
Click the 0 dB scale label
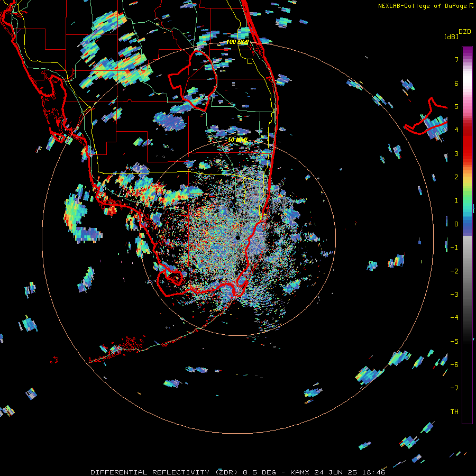pyautogui.click(x=456, y=224)
